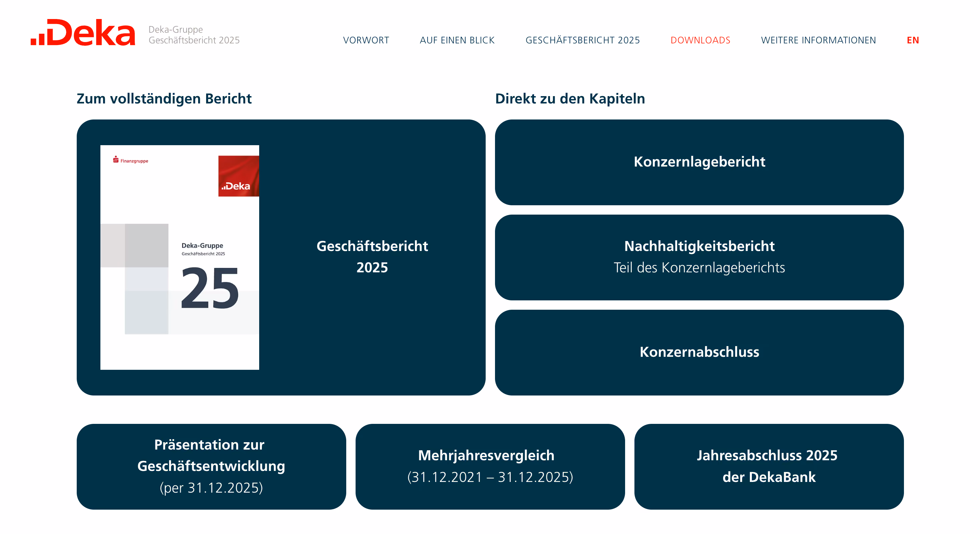Open Geschäftsbericht 2025 navigation item
The image size is (980, 534).
point(582,40)
